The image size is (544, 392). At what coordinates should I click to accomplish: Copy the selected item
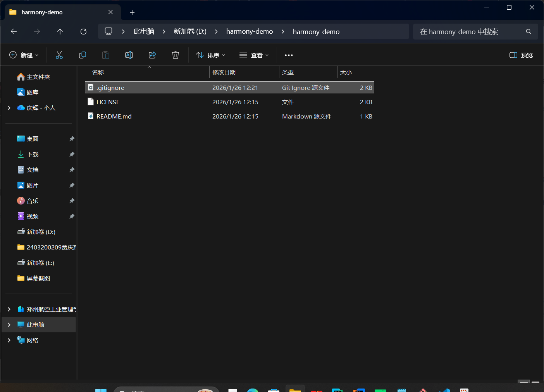(83, 55)
